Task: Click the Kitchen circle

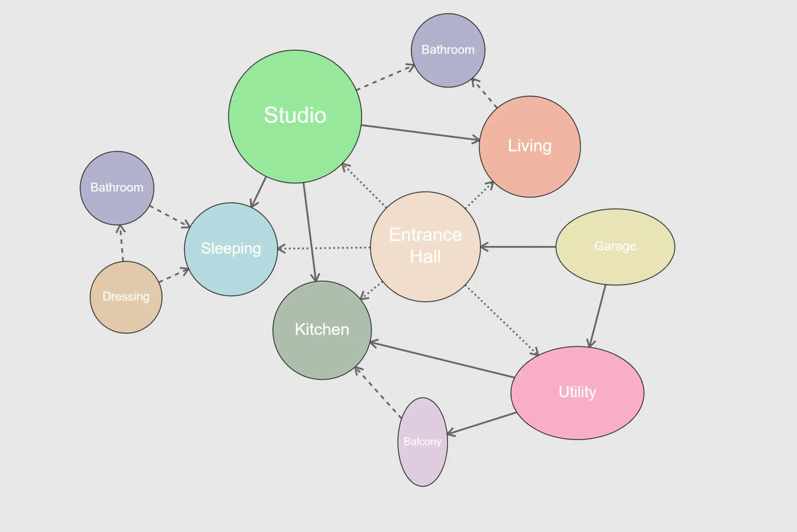Action: [x=322, y=330]
